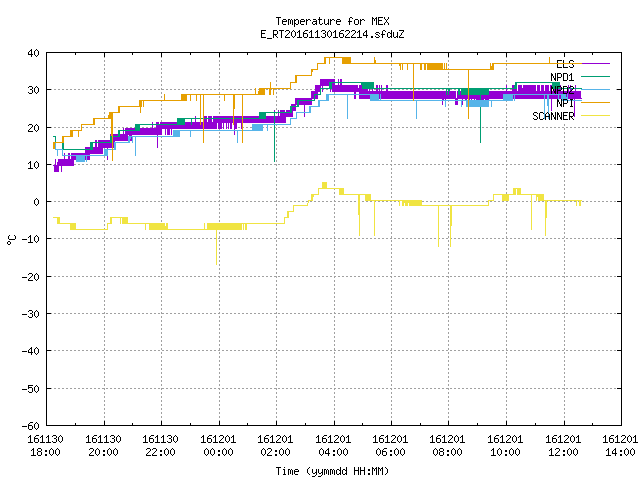Select the filename E_RT20161130162214.sfduZ subtitle
The height and width of the screenshot is (480, 640).
pos(332,34)
